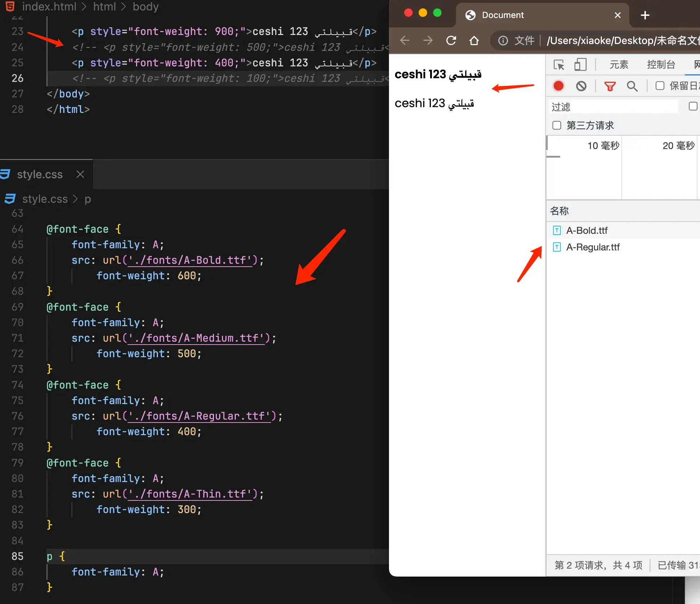Check the 第三方请求 checkbox
This screenshot has width=700, height=604.
[557, 125]
